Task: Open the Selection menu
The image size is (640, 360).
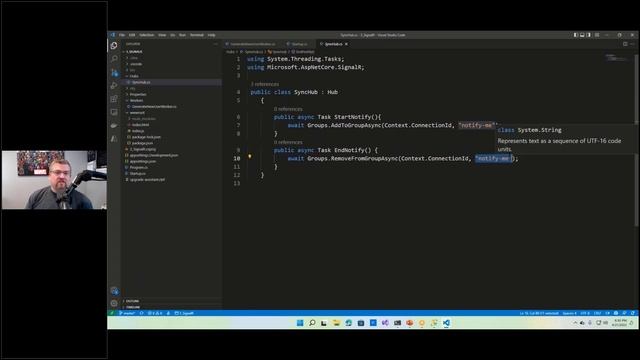Action: tap(147, 35)
